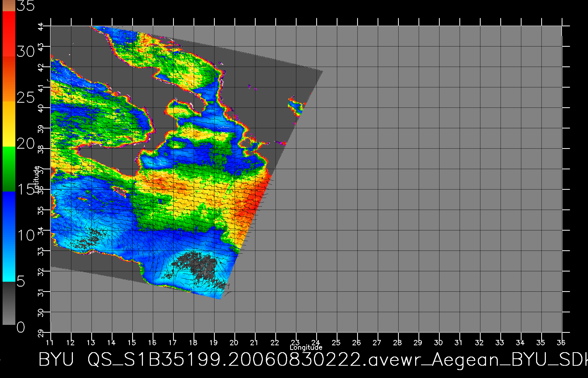
Task: Click the Longitude axis title
Action: point(306,347)
